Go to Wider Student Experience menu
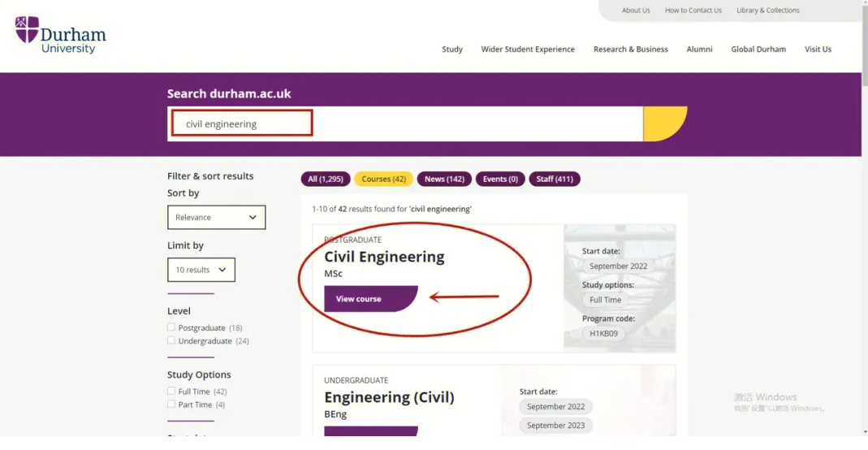 click(528, 50)
